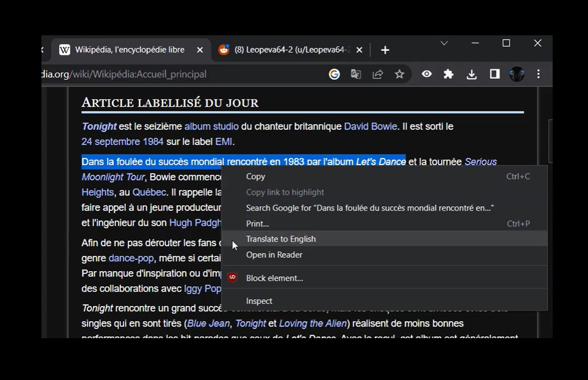Image resolution: width=588 pixels, height=380 pixels.
Task: Follow the dance-pop link
Action: pos(131,258)
